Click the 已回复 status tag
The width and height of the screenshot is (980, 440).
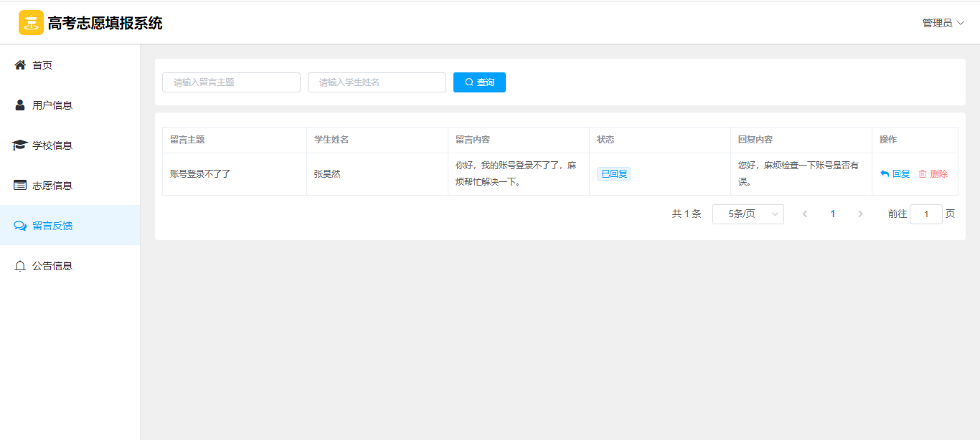pyautogui.click(x=613, y=174)
